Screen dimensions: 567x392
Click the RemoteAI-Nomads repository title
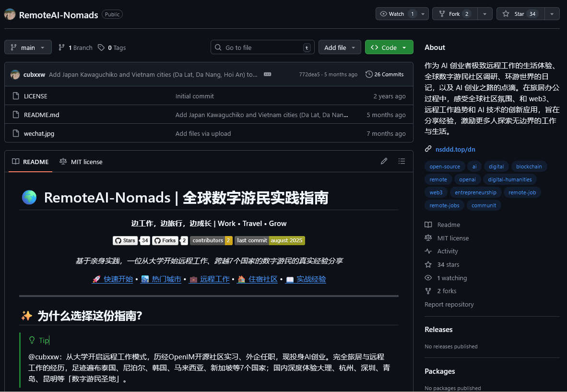59,15
